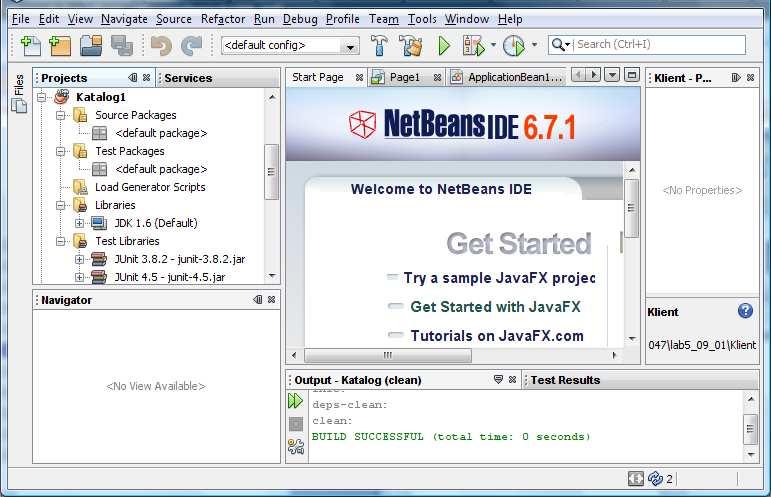Open the Files side tab
771x497 pixels.
[x=19, y=93]
